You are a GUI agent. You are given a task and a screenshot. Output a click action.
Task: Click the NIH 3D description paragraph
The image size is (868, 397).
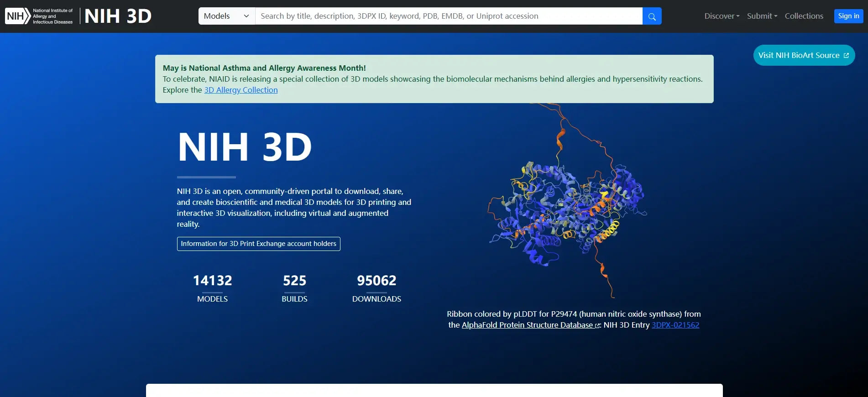click(x=294, y=208)
